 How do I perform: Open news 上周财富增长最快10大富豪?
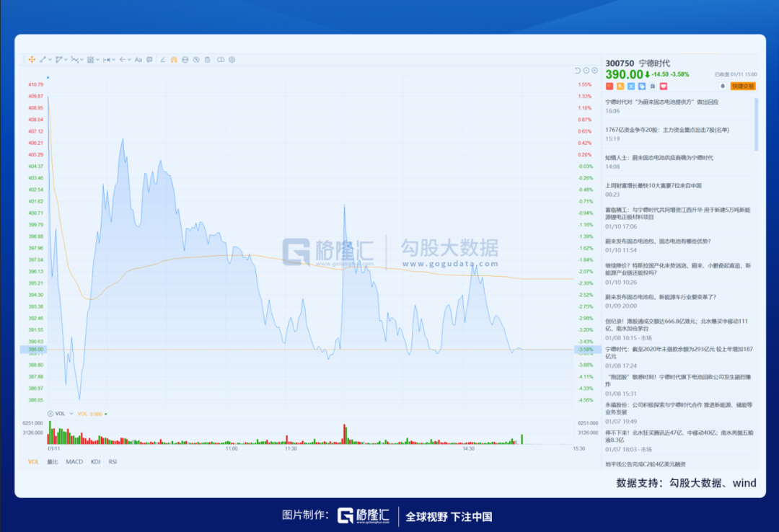pyautogui.click(x=653, y=185)
